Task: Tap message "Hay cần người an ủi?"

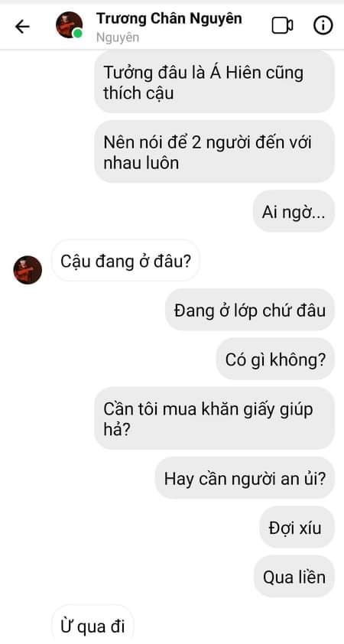Action: (x=245, y=479)
